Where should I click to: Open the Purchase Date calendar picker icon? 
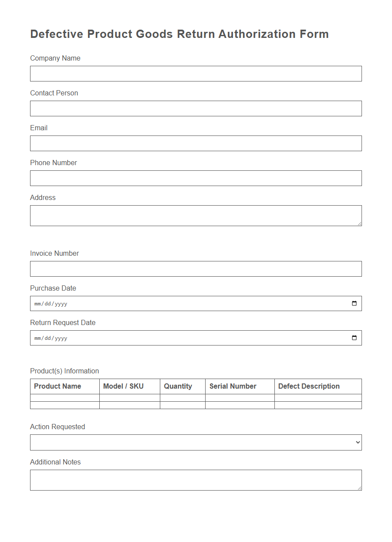tap(354, 303)
